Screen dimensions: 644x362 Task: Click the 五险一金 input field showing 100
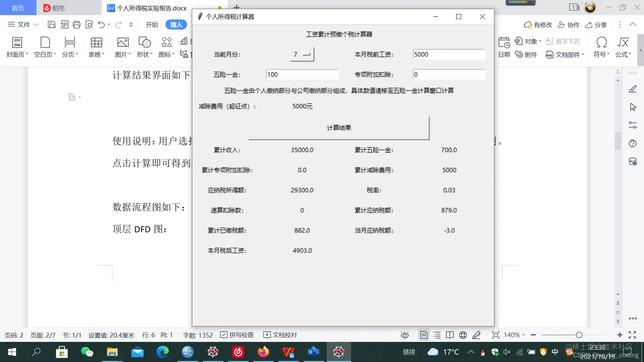302,74
